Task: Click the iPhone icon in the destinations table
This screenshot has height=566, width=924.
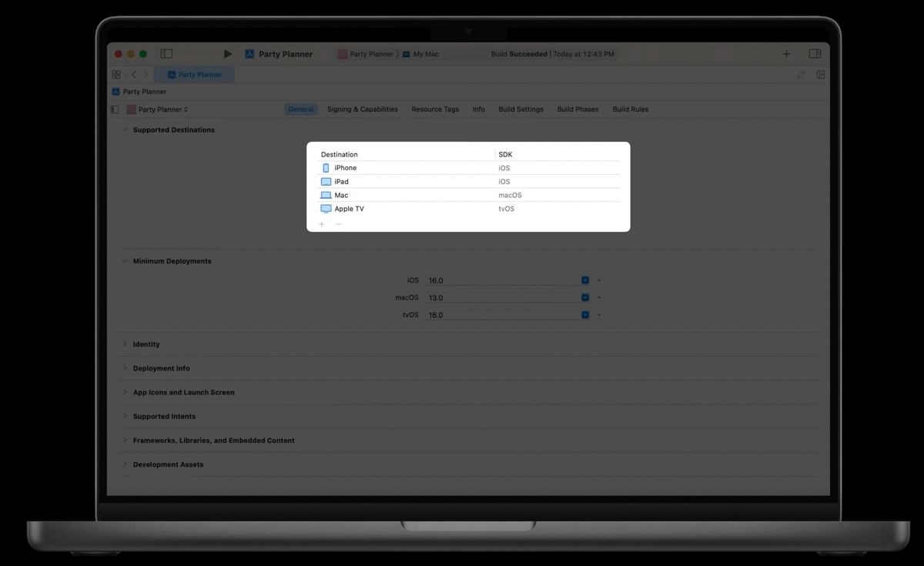Action: pyautogui.click(x=326, y=168)
